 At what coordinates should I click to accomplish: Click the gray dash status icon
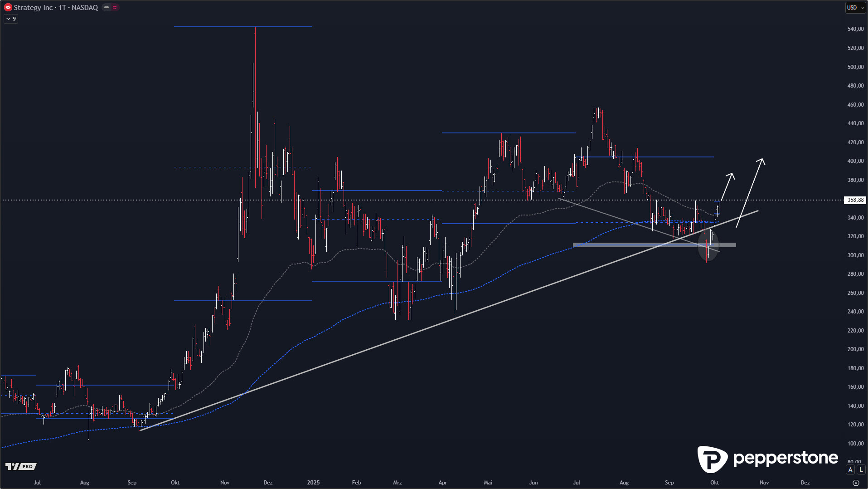[x=107, y=7]
